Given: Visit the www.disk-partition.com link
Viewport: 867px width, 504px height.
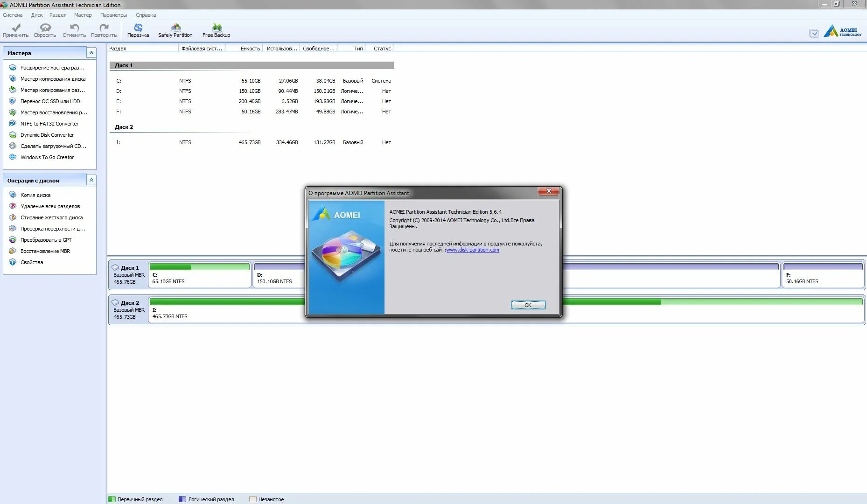Looking at the screenshot, I should tap(473, 250).
